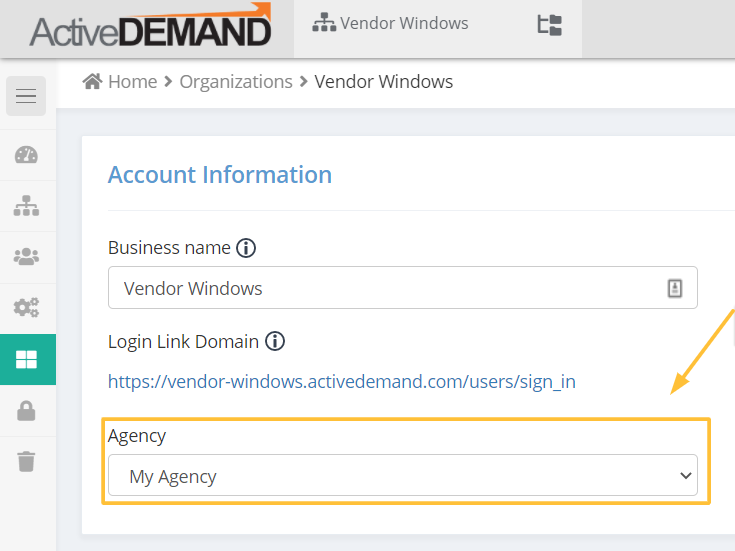
Task: Click the Business name label
Action: click(x=169, y=248)
